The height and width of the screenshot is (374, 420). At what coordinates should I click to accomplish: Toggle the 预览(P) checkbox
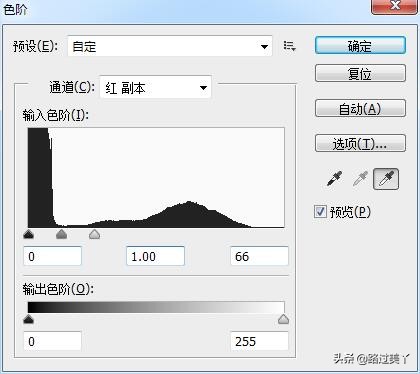click(320, 212)
